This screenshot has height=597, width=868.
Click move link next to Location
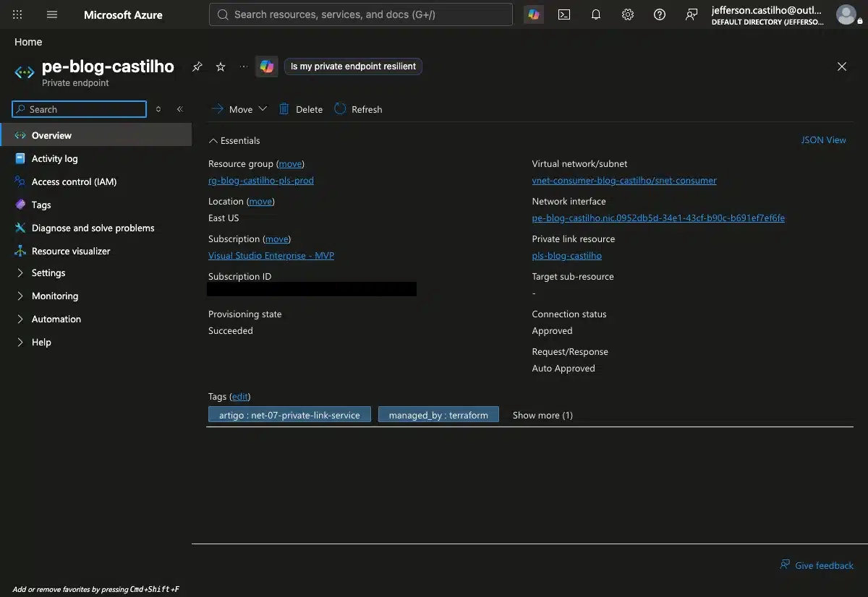(260, 202)
